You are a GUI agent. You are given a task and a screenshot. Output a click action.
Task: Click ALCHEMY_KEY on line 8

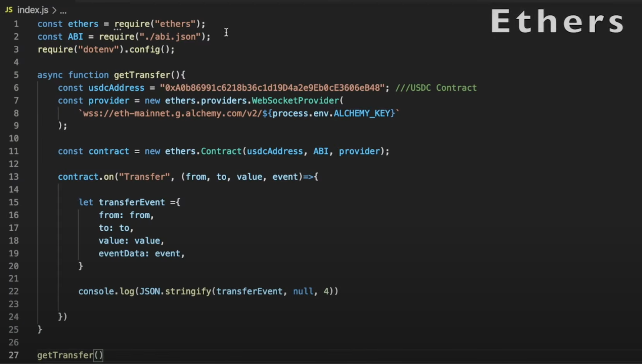tap(362, 114)
